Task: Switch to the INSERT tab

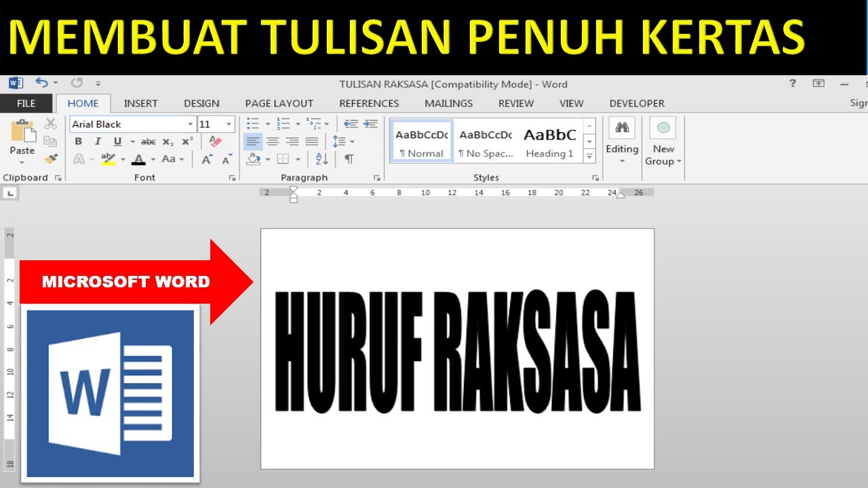Action: pyautogui.click(x=140, y=104)
